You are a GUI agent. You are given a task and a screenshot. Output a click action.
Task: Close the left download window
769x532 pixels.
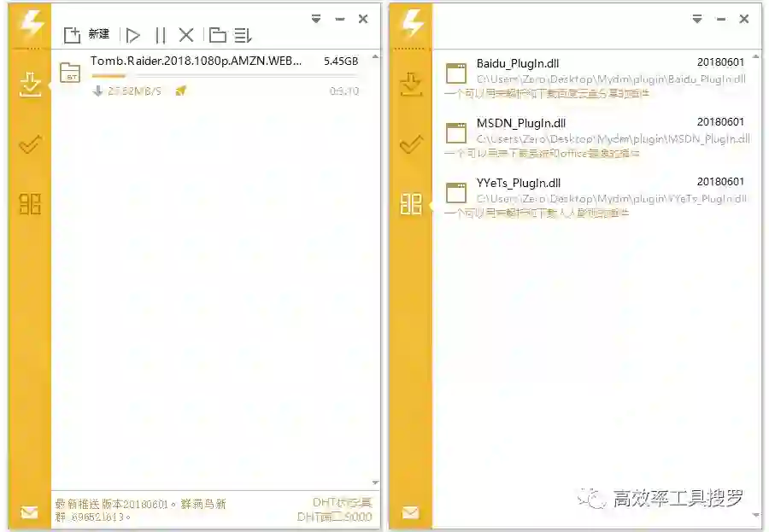point(363,19)
